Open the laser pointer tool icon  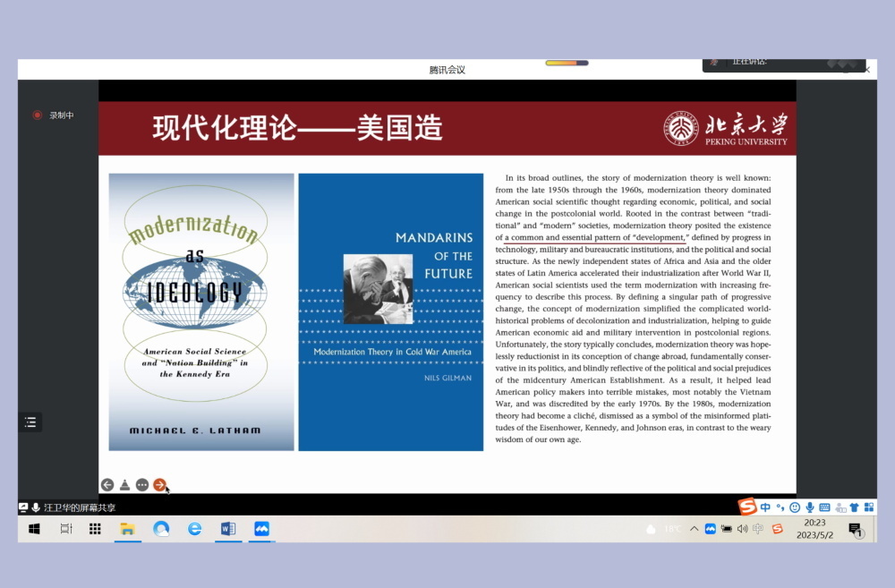(124, 484)
